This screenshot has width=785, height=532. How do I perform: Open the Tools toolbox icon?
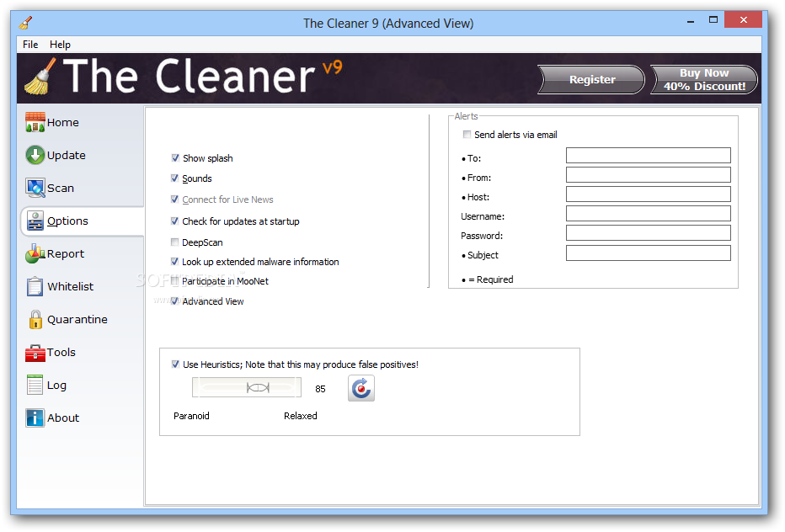click(35, 353)
